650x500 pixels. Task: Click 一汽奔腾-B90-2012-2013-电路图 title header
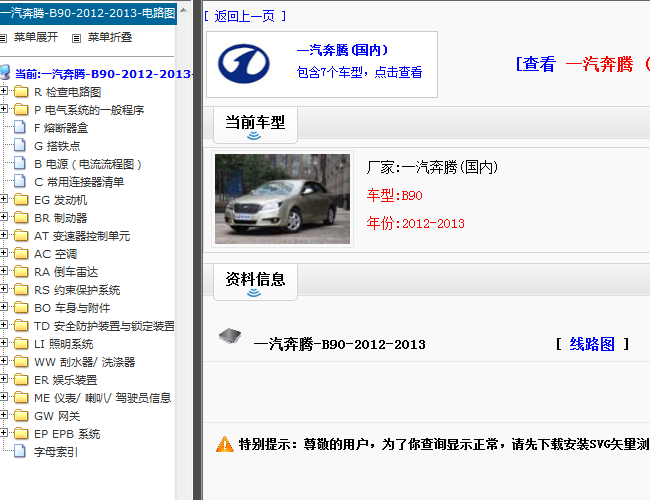click(88, 13)
